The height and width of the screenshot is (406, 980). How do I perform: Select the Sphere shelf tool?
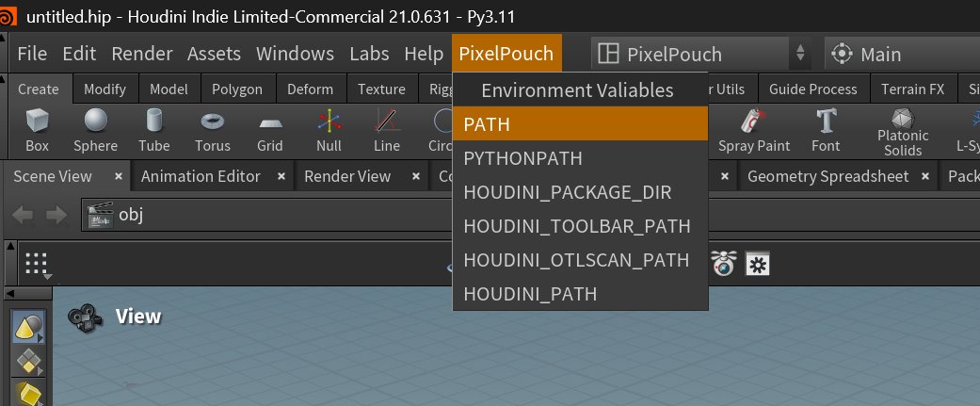(x=96, y=130)
